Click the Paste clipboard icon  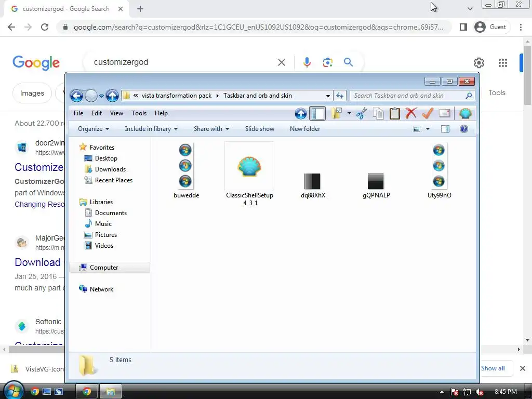click(x=395, y=113)
